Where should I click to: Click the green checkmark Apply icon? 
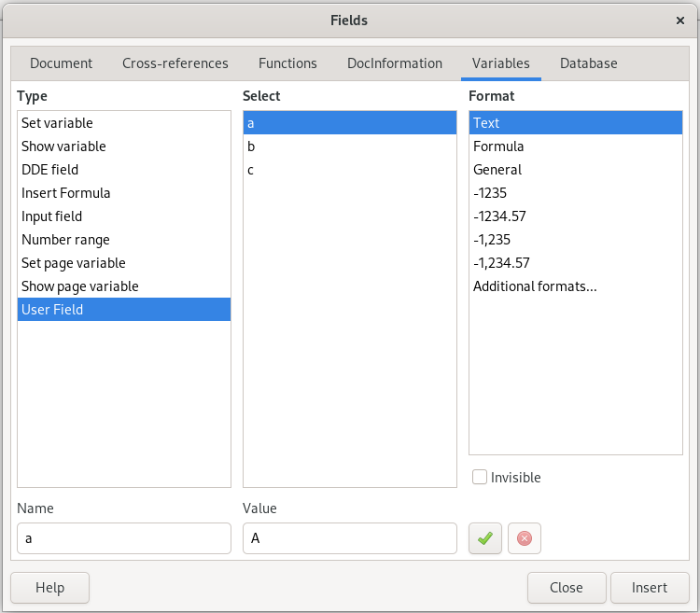click(x=485, y=538)
